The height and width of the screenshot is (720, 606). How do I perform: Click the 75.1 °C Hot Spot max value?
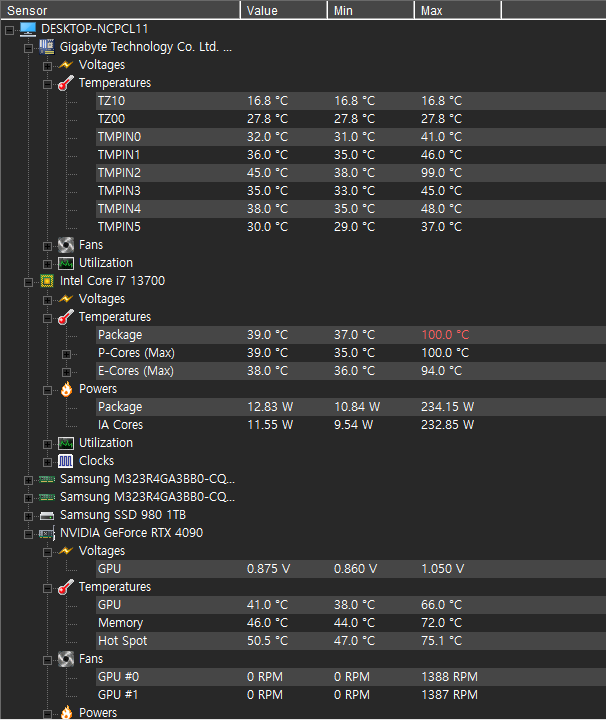442,641
